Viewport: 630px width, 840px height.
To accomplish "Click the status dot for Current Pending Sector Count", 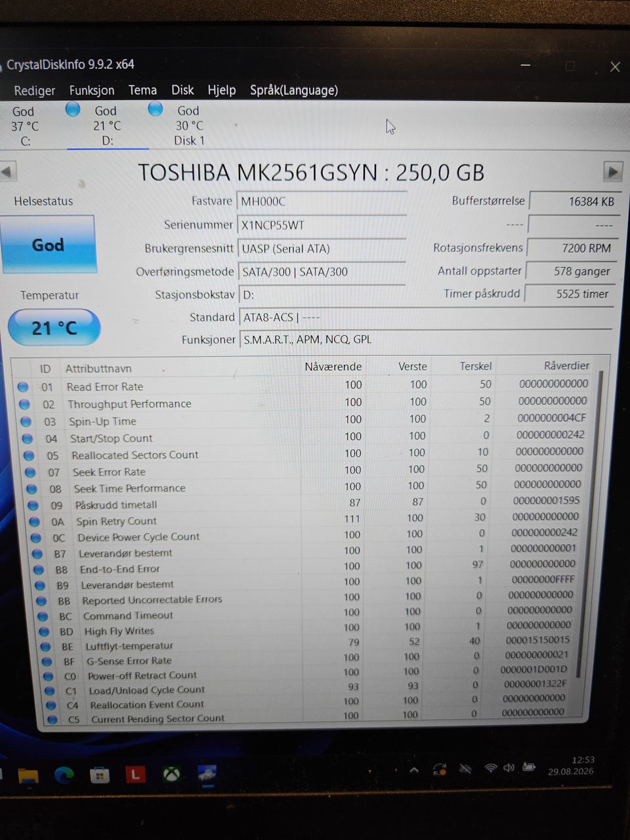I will point(52,719).
